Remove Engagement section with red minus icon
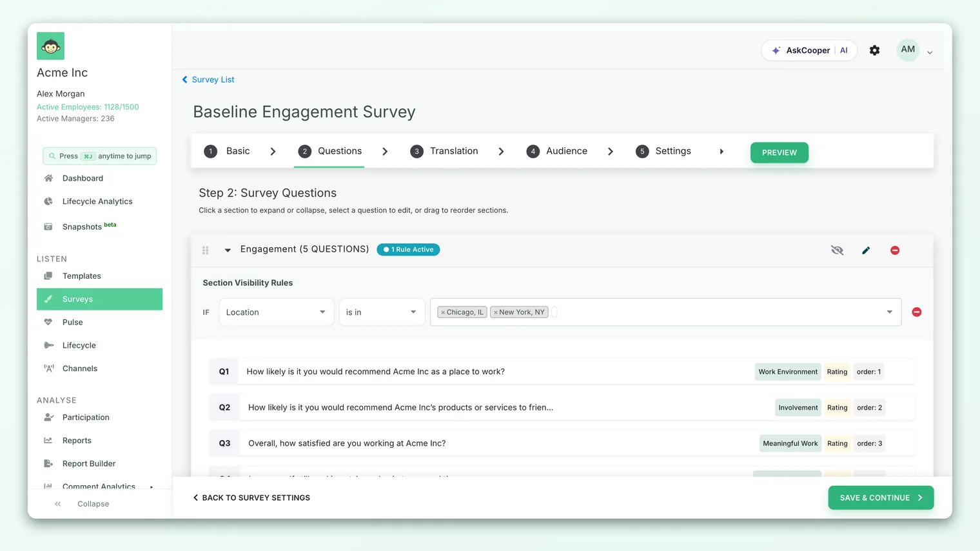 click(895, 250)
